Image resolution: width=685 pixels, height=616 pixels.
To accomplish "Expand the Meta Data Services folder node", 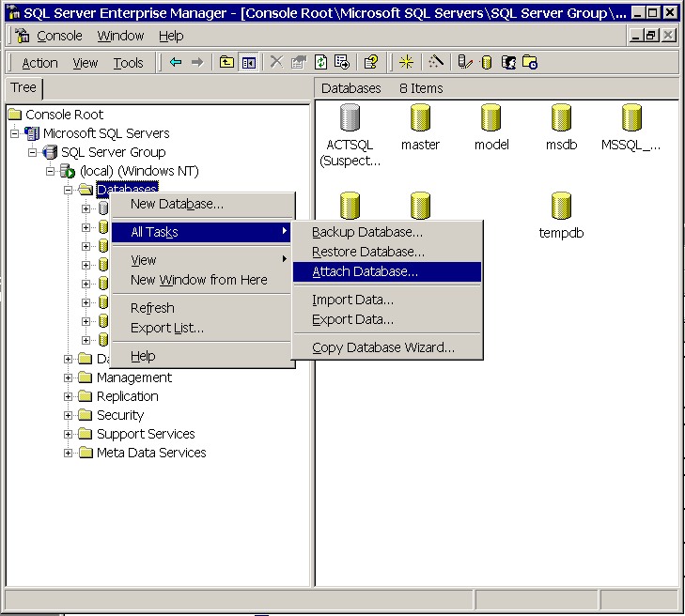I will click(69, 453).
